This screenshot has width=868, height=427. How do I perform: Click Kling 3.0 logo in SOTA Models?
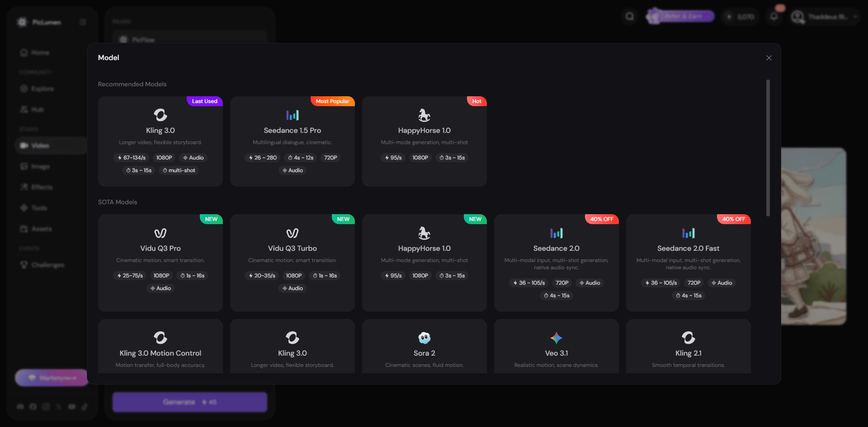click(x=292, y=338)
